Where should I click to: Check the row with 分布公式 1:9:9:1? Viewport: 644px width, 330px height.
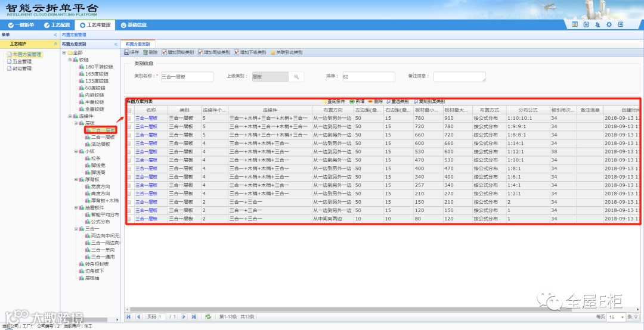tap(129, 127)
